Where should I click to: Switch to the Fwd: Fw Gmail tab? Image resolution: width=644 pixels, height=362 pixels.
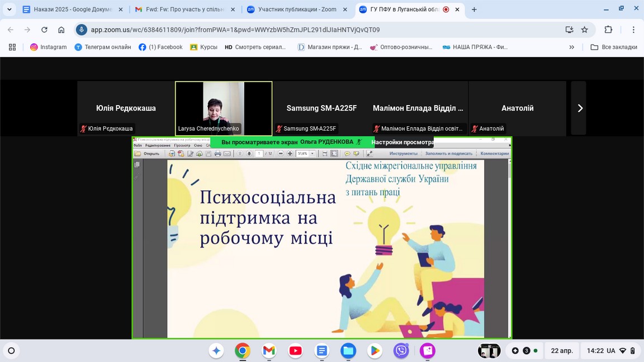[185, 9]
